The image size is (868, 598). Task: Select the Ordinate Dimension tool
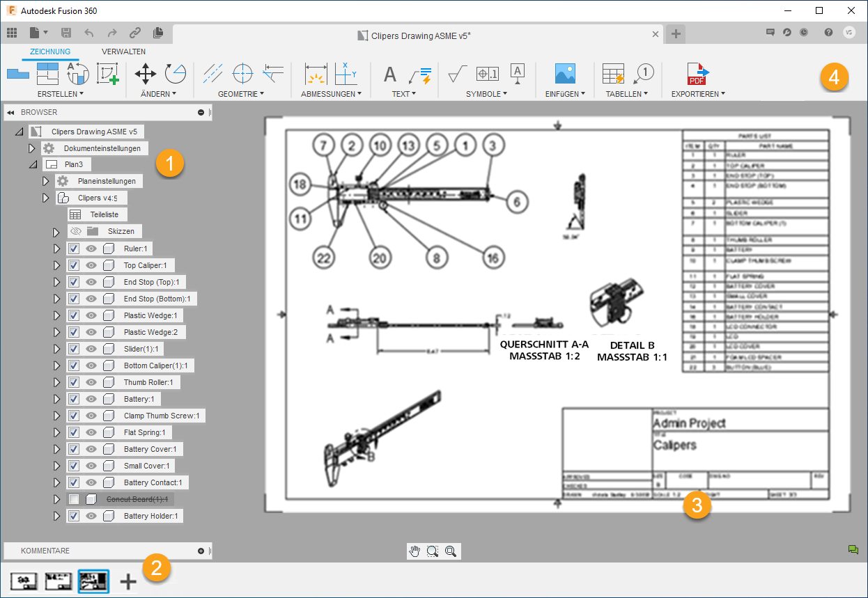[x=346, y=73]
